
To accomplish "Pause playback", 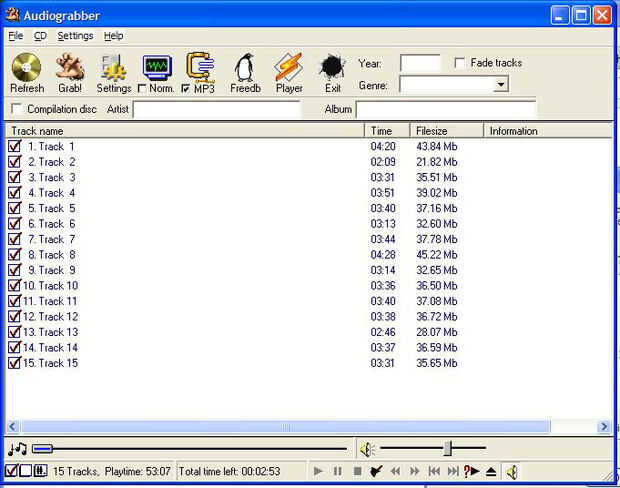I will (337, 471).
